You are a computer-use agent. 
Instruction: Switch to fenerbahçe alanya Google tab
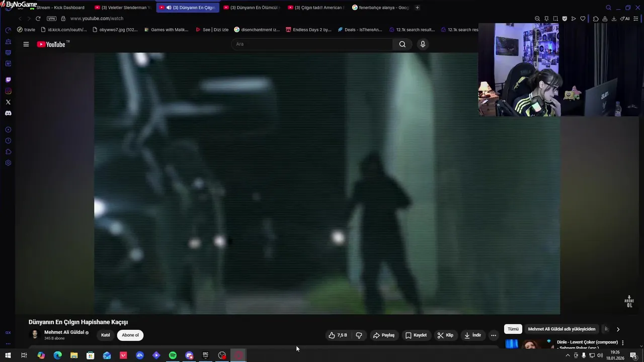(x=381, y=8)
